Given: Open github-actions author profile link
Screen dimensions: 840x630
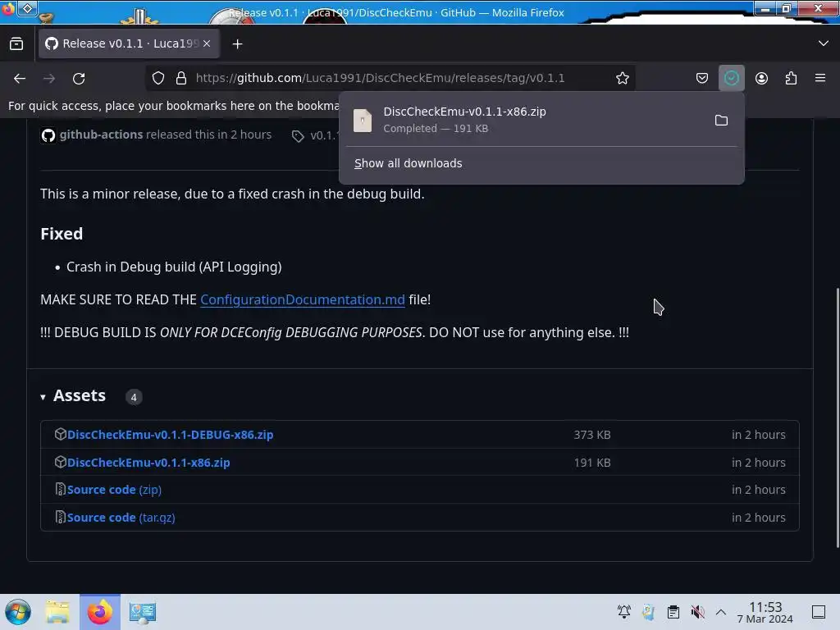Looking at the screenshot, I should tap(101, 135).
